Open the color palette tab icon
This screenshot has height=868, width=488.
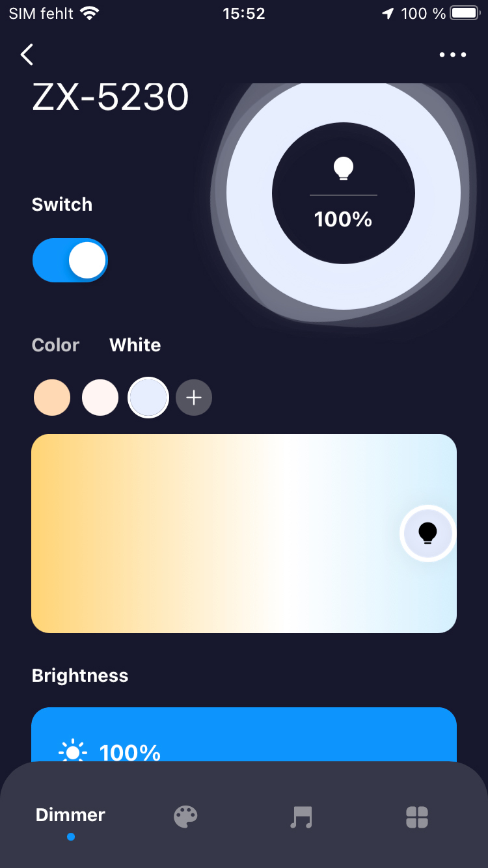[x=185, y=817]
